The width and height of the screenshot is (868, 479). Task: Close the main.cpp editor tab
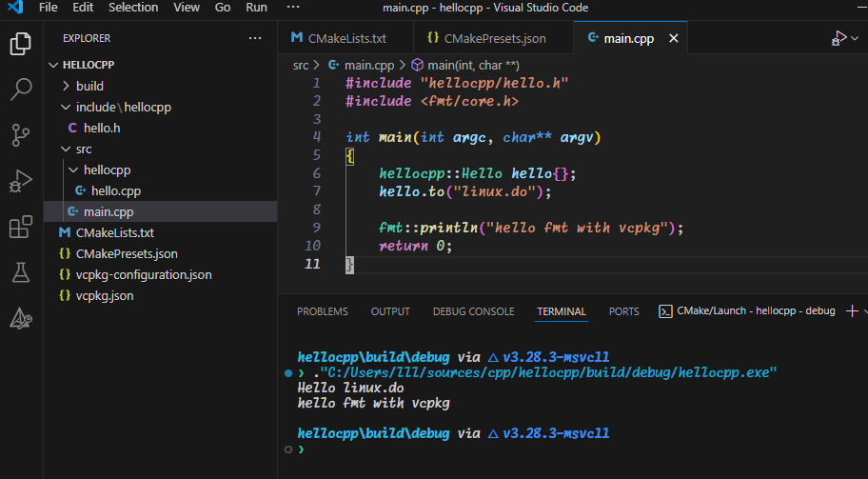(x=674, y=38)
